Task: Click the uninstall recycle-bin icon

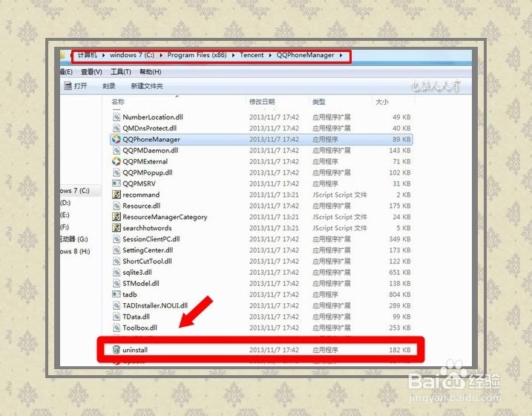Action: pyautogui.click(x=116, y=349)
